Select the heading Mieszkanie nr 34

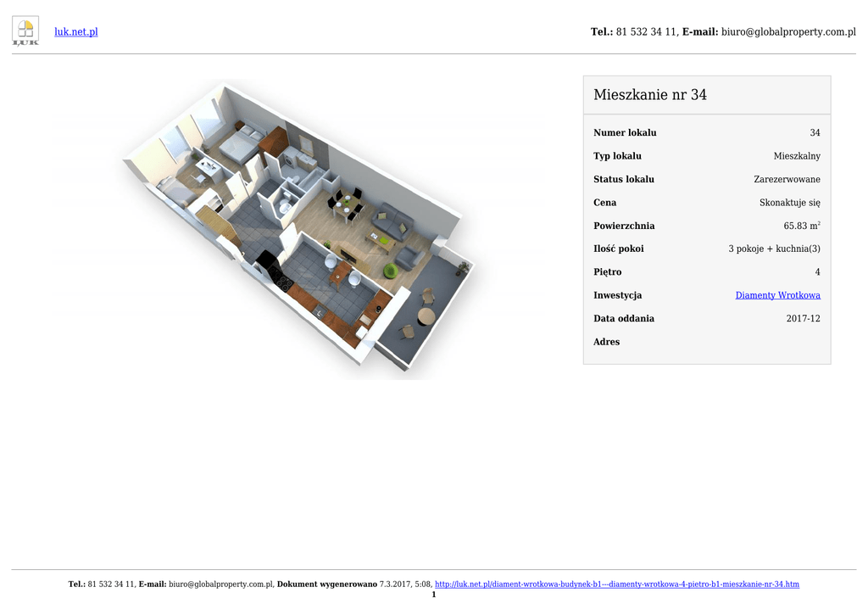click(x=650, y=95)
